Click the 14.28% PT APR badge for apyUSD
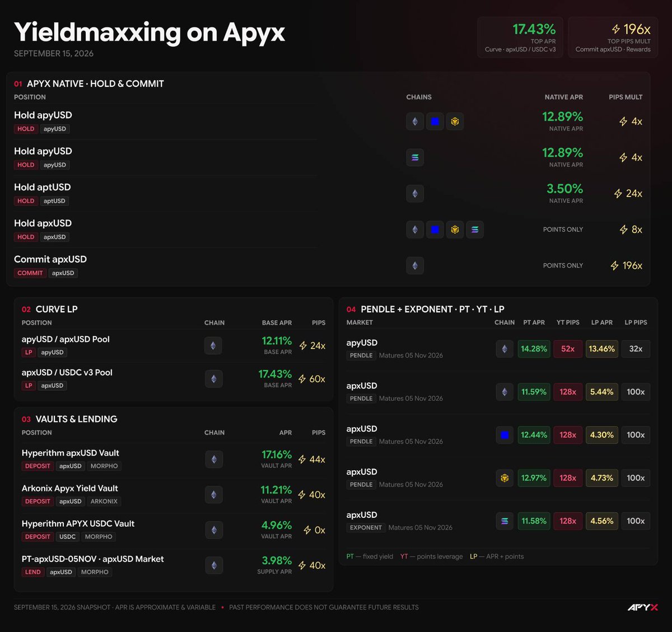The height and width of the screenshot is (632, 672). click(x=534, y=349)
